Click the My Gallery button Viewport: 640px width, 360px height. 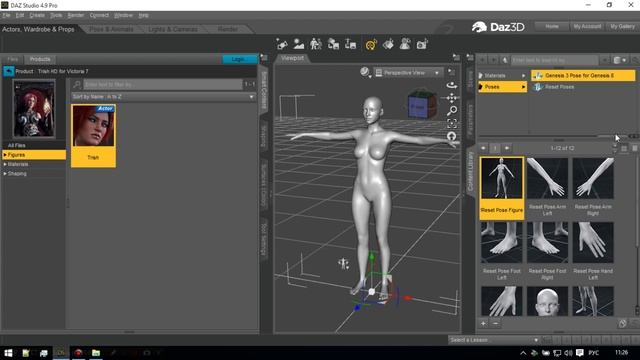(622, 27)
